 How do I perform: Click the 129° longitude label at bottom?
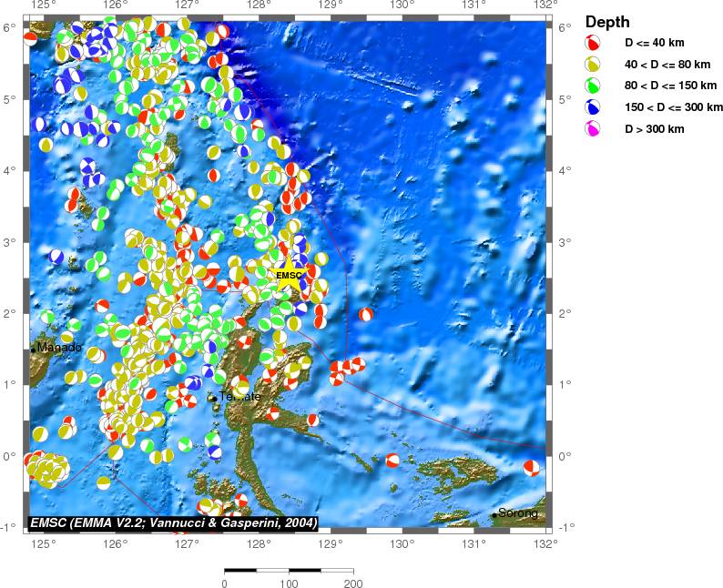click(x=331, y=544)
